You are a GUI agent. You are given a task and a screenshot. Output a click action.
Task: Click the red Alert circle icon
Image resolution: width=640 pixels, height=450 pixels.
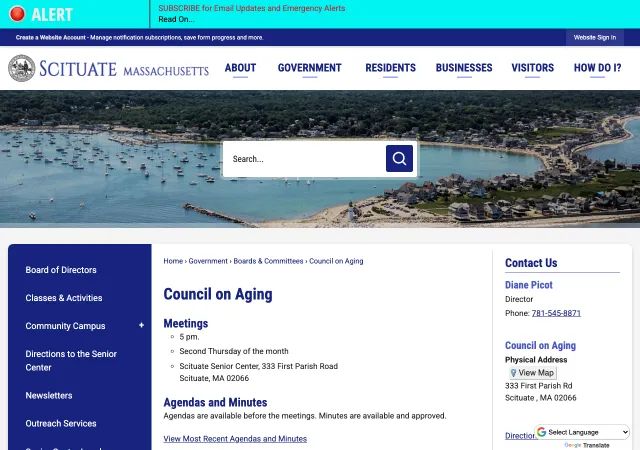click(17, 14)
